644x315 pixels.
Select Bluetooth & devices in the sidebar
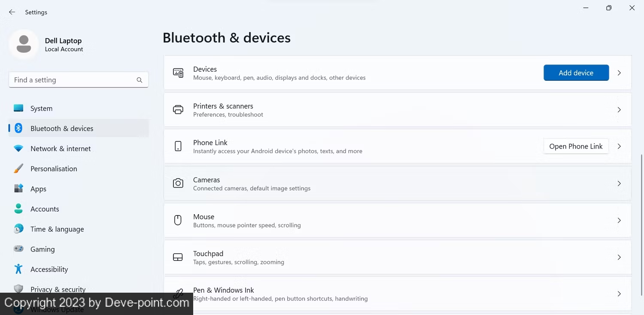pos(79,128)
